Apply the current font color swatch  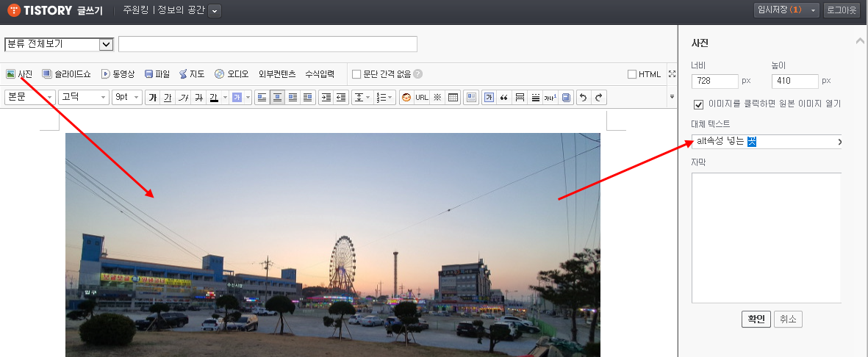click(x=214, y=98)
